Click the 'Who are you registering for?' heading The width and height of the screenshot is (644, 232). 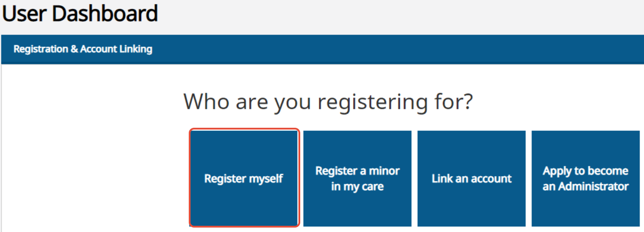(x=328, y=102)
